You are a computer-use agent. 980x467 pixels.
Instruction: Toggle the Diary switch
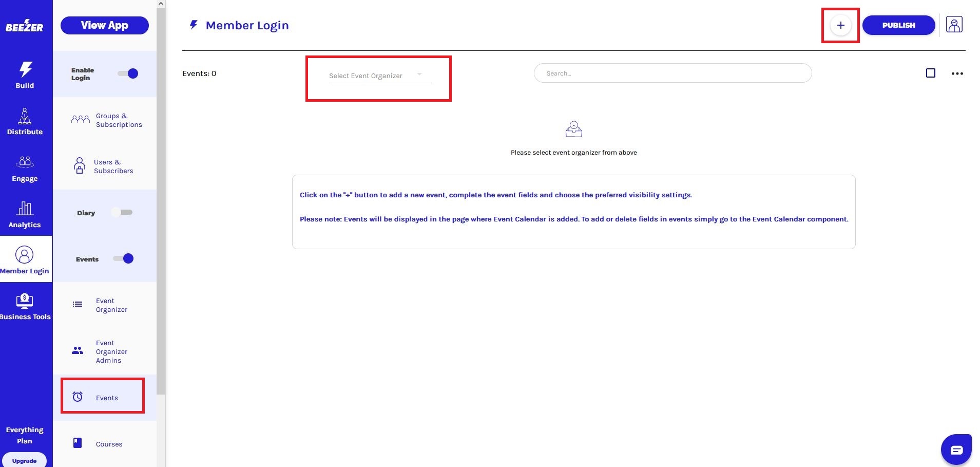(x=122, y=212)
